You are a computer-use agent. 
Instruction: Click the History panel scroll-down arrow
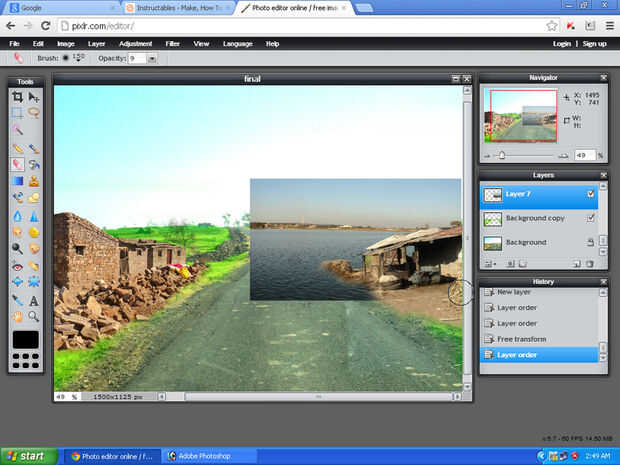(603, 358)
